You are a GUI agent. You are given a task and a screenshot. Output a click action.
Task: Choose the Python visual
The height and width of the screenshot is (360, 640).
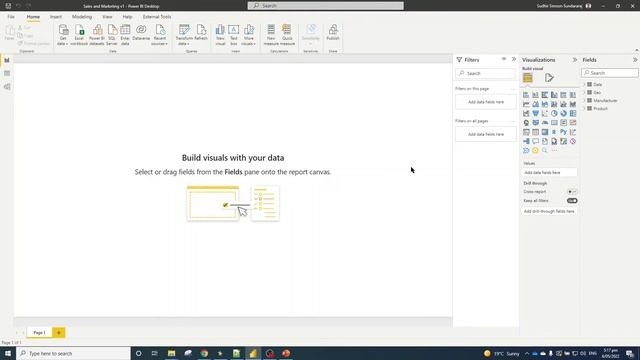(564, 132)
